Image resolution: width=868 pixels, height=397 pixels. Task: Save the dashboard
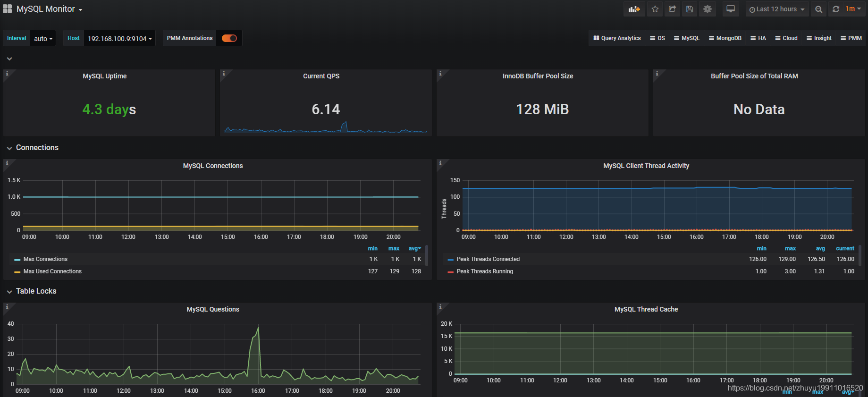690,9
